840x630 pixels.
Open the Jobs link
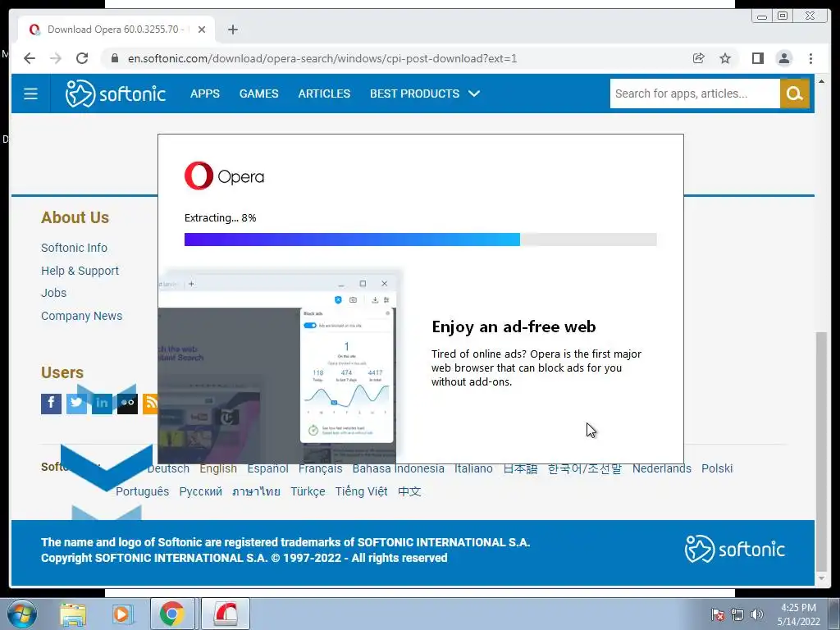[x=53, y=293]
